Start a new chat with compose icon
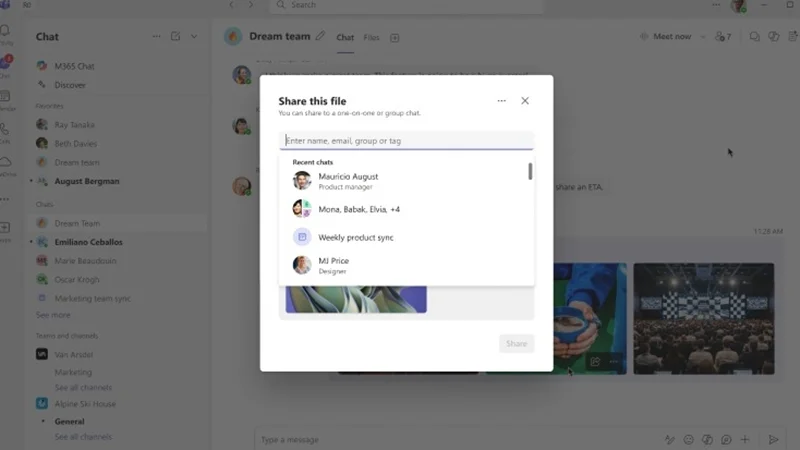 [x=176, y=36]
